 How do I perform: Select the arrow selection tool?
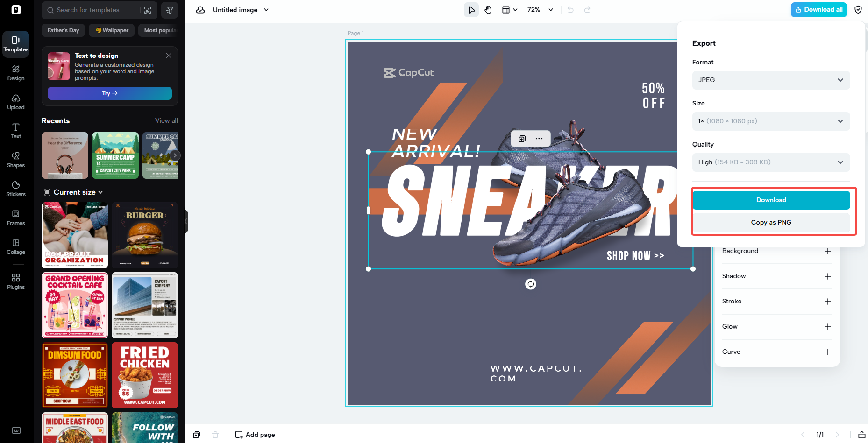point(471,9)
